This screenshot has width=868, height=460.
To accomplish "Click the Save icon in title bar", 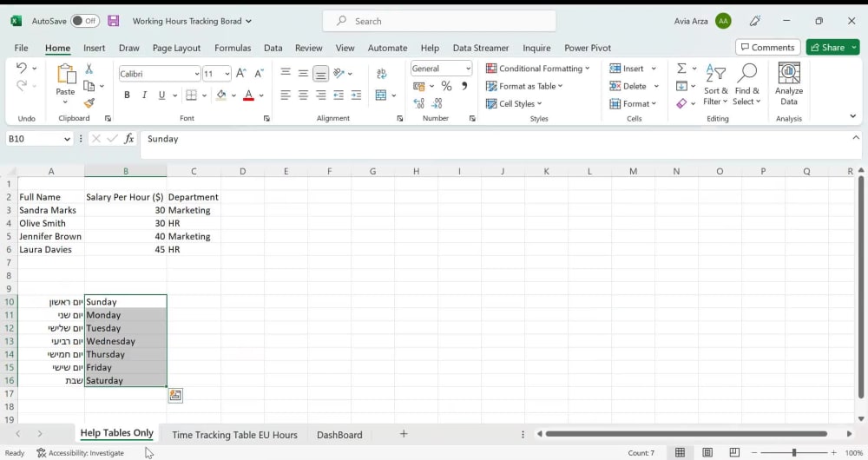I will click(x=114, y=21).
